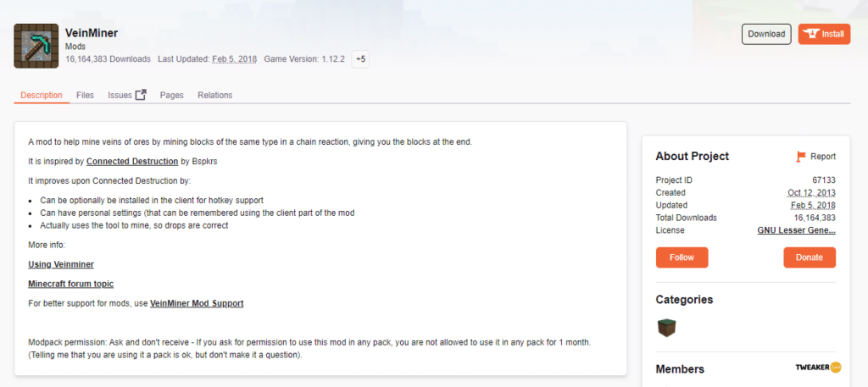The height and width of the screenshot is (387, 868).
Task: Open the GNU Lesser Gene... license link
Action: tap(796, 230)
